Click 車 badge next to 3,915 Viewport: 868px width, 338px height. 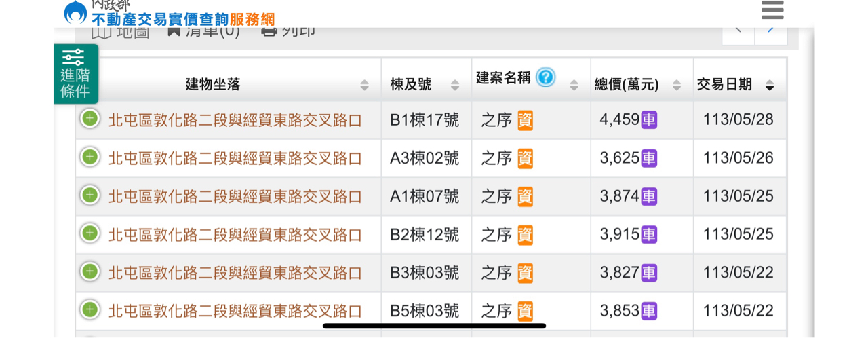coord(649,235)
